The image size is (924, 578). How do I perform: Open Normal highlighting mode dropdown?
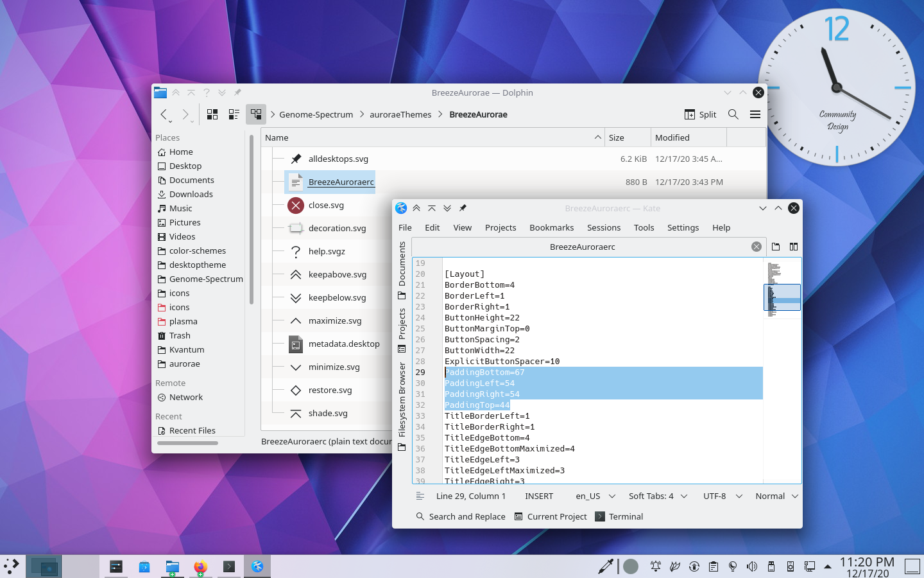click(776, 496)
